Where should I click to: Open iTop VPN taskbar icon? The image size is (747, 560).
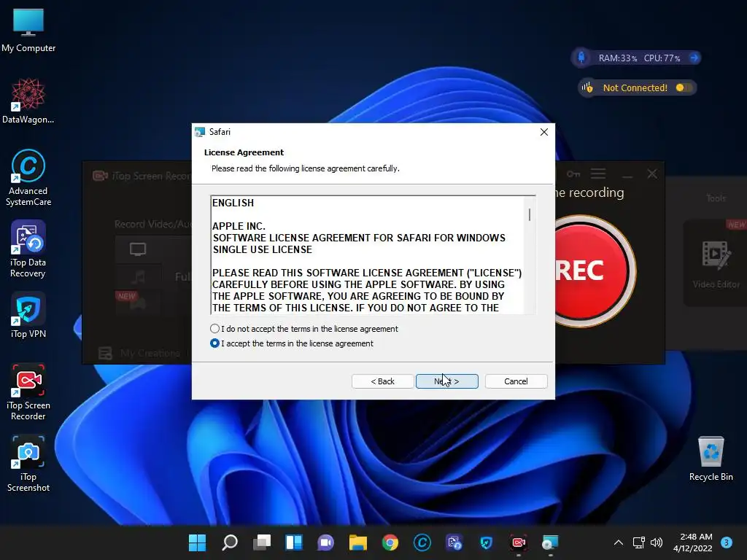coord(487,542)
